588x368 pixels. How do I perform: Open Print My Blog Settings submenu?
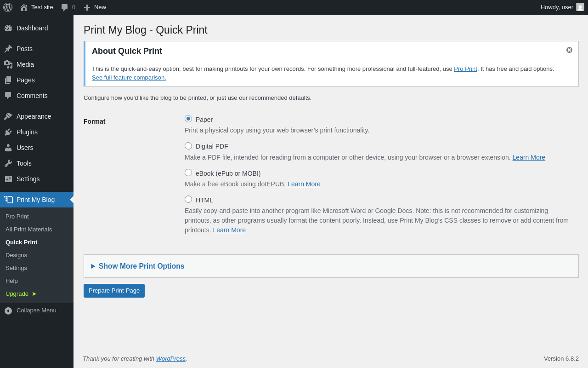point(16,268)
